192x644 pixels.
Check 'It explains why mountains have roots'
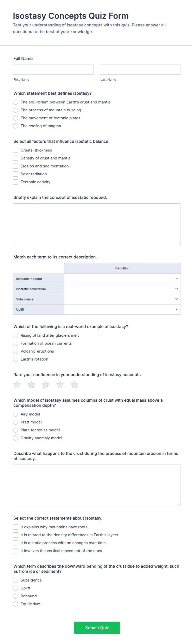(x=15, y=527)
